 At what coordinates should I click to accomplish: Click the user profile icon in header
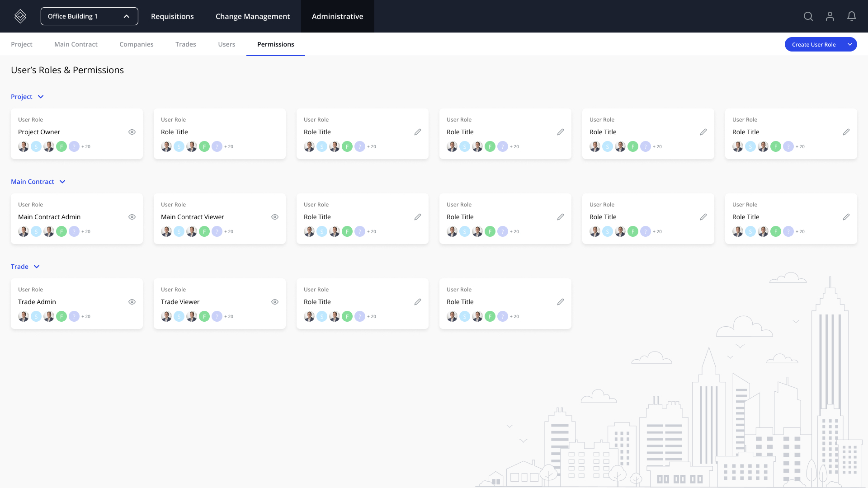[x=830, y=16]
